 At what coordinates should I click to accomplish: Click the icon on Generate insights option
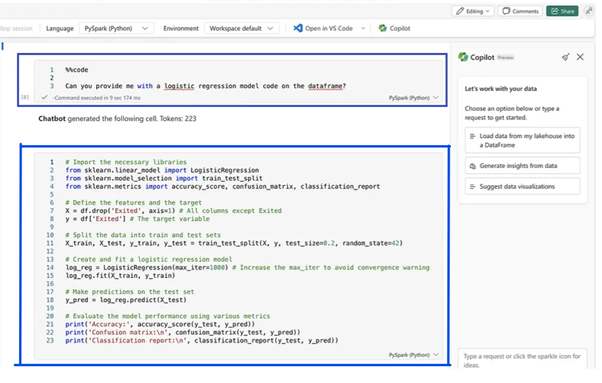[472, 166]
